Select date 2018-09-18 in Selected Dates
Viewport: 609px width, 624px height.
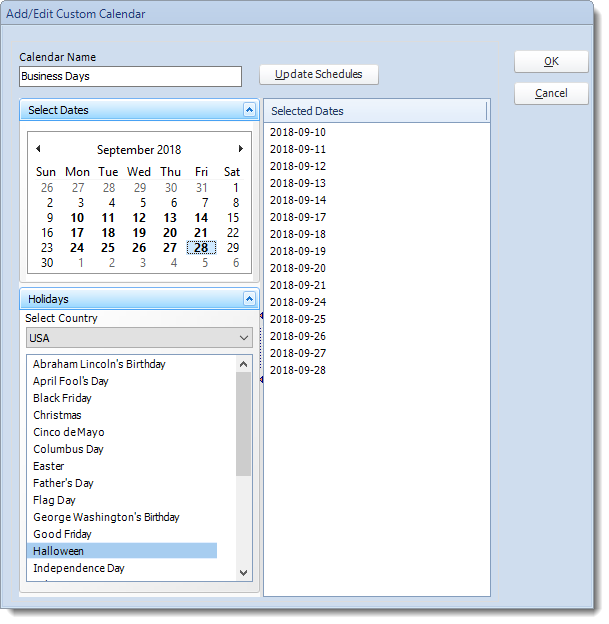click(298, 235)
